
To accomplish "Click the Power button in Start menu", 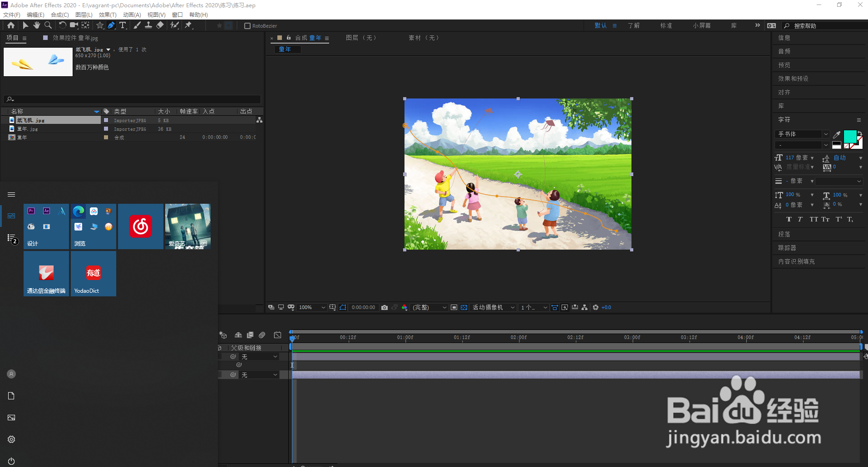I will [x=11, y=461].
